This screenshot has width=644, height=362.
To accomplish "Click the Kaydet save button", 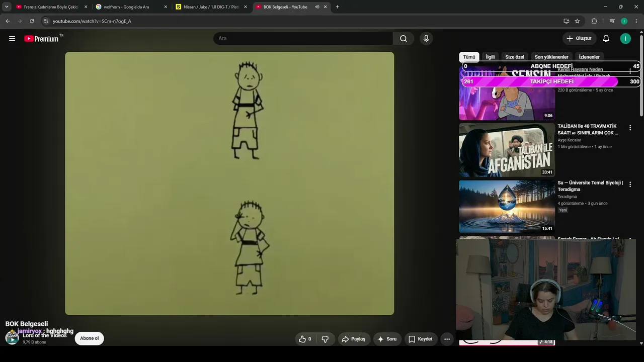I will tap(420, 339).
